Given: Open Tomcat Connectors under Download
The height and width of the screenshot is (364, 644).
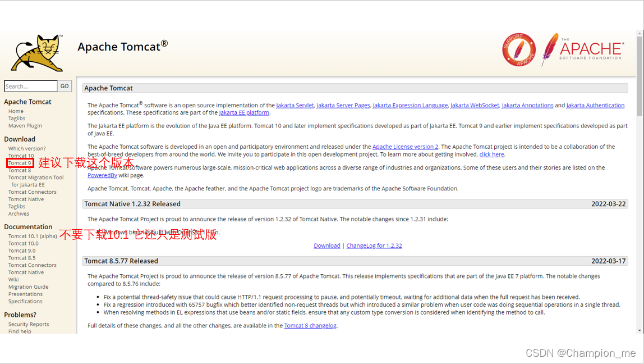Looking at the screenshot, I should click(x=33, y=192).
